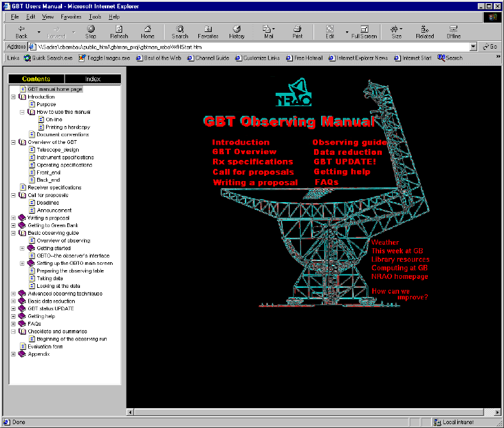Viewport: 504px width, 428px height.
Task: Open the address bar dropdown arrow
Action: (x=473, y=47)
